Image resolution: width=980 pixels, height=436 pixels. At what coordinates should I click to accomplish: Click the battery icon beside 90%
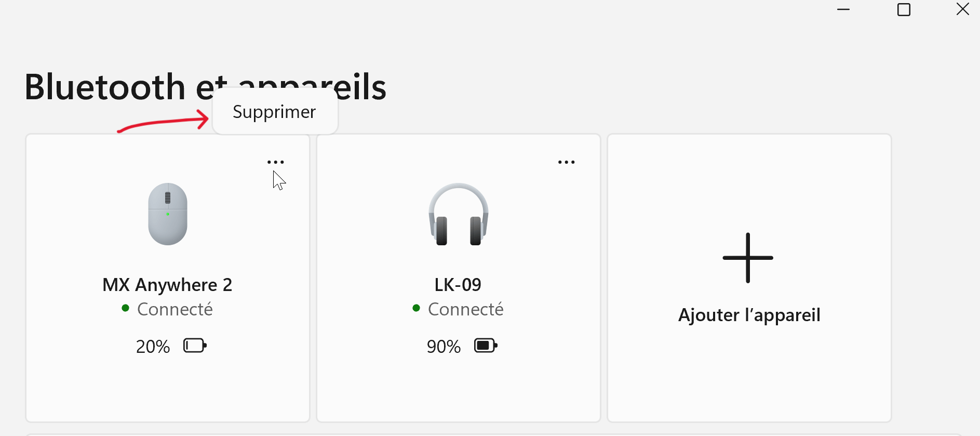[x=486, y=346]
